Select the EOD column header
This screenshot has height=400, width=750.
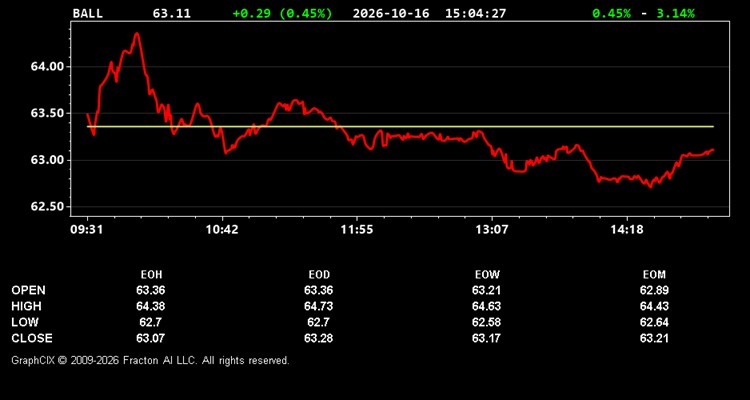pos(319,275)
